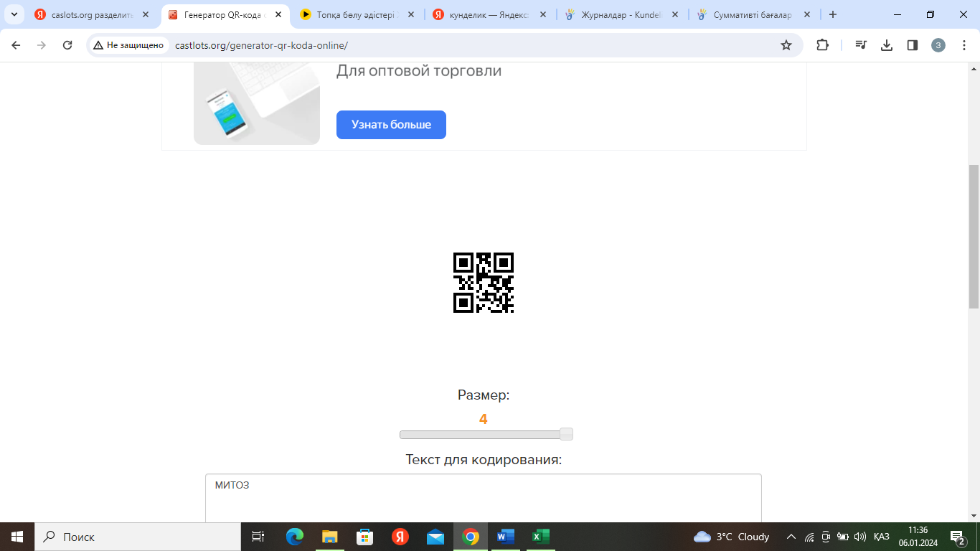Viewport: 980px width, 551px height.
Task: Go back to the previous page
Action: [x=16, y=45]
